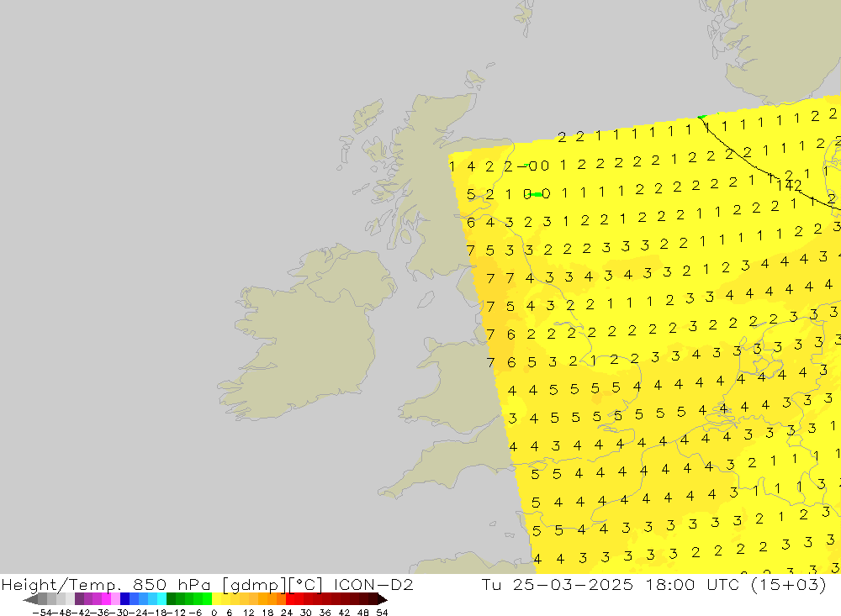The image size is (841, 616).
Task: Click the '24' legend label
Action: [287, 613]
